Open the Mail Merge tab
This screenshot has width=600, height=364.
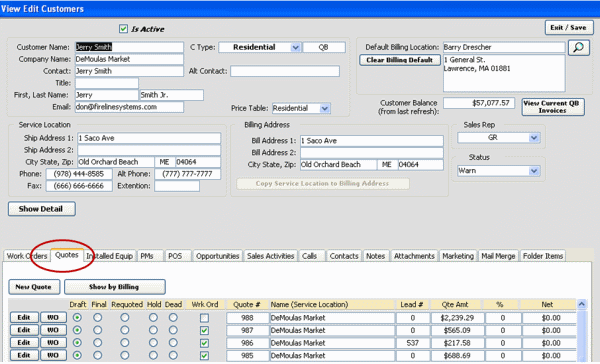498,256
